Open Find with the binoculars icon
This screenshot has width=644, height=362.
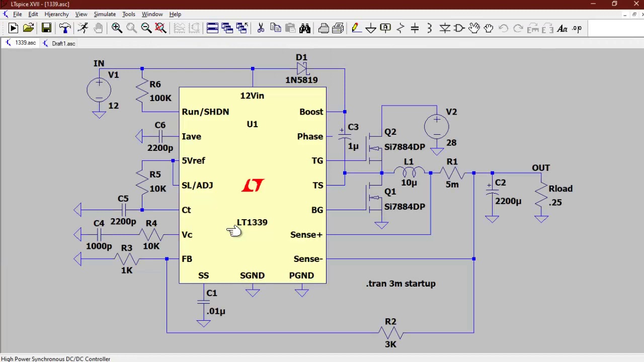(x=305, y=29)
